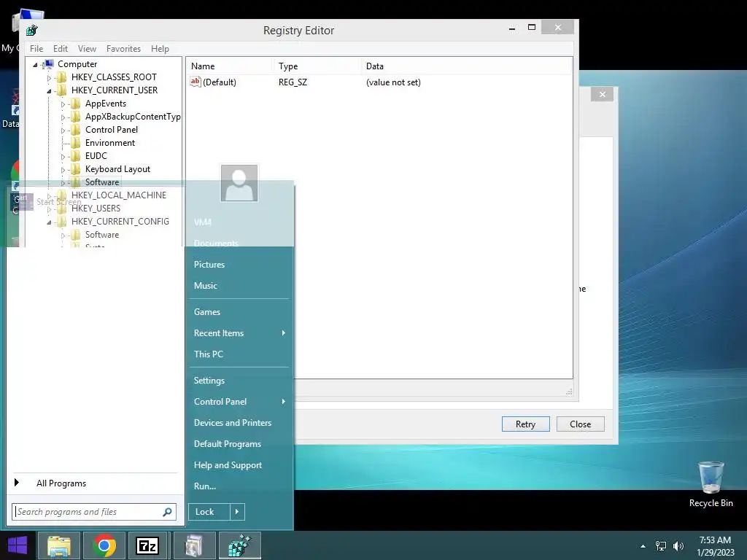Click the Close button in background dialog
Screen dimensions: 747x560
580,424
